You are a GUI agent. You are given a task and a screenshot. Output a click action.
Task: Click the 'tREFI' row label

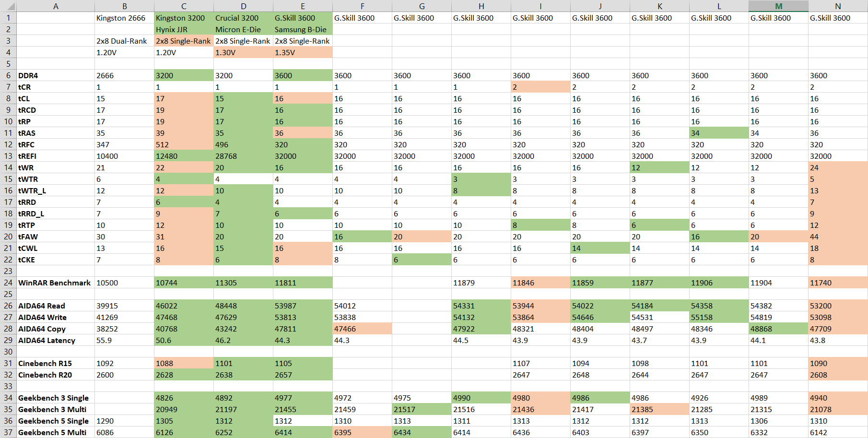(56, 156)
